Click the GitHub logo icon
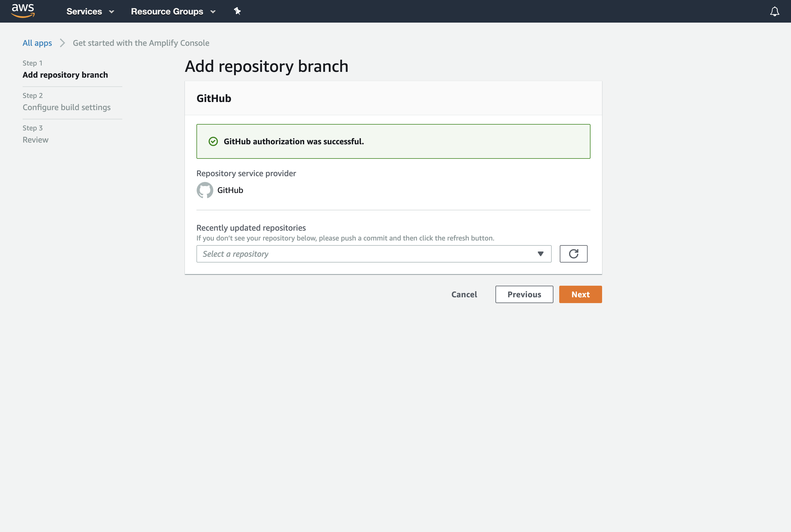 [x=205, y=190]
